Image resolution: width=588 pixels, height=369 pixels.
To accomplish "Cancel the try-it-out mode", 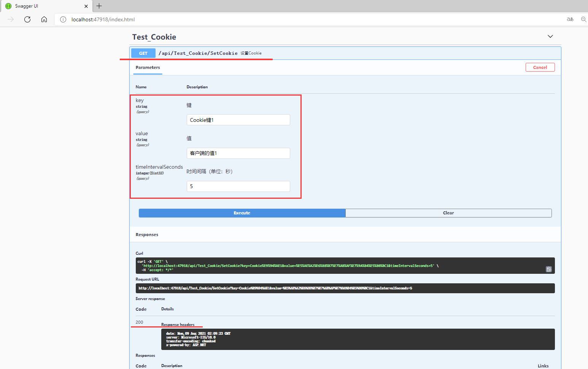I will click(x=540, y=67).
